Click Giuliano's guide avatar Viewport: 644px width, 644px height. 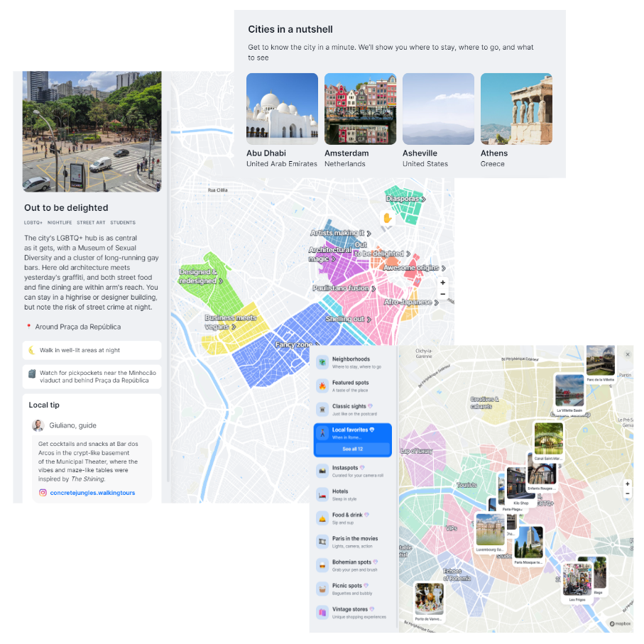click(x=38, y=425)
